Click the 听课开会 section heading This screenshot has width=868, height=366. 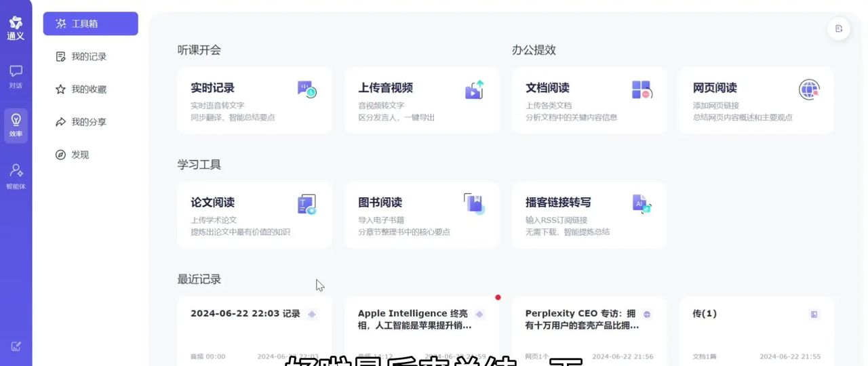(199, 49)
